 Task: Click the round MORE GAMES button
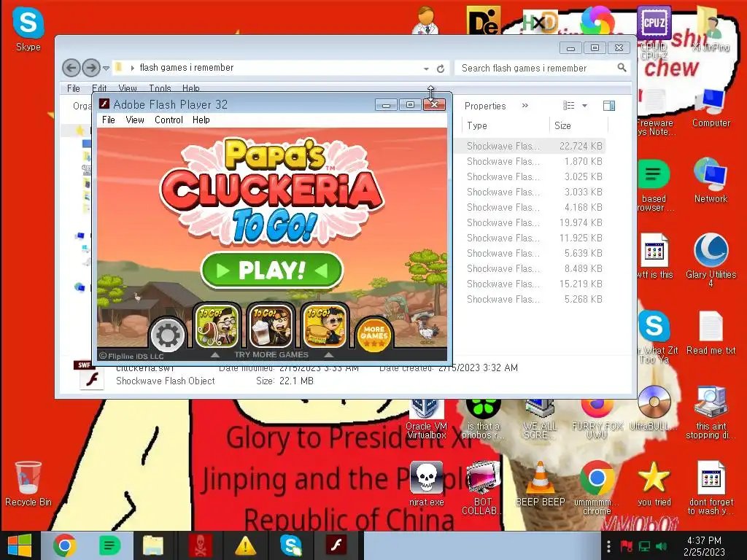click(x=374, y=335)
